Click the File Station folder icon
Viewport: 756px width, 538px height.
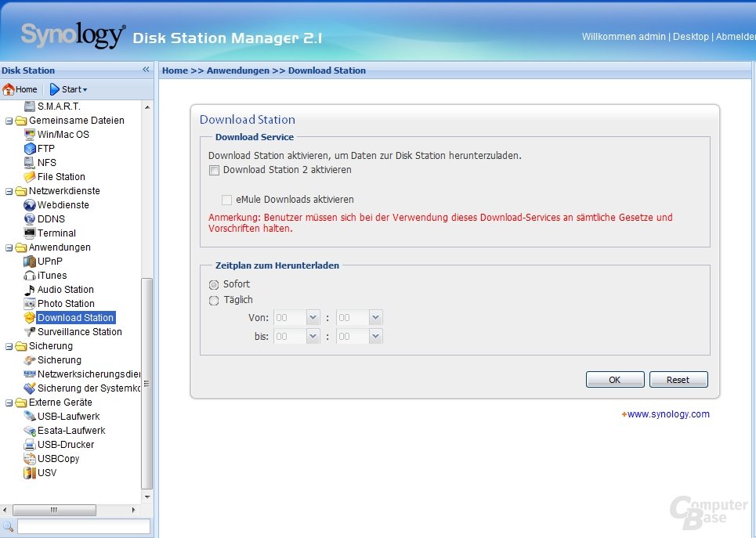pos(30,176)
